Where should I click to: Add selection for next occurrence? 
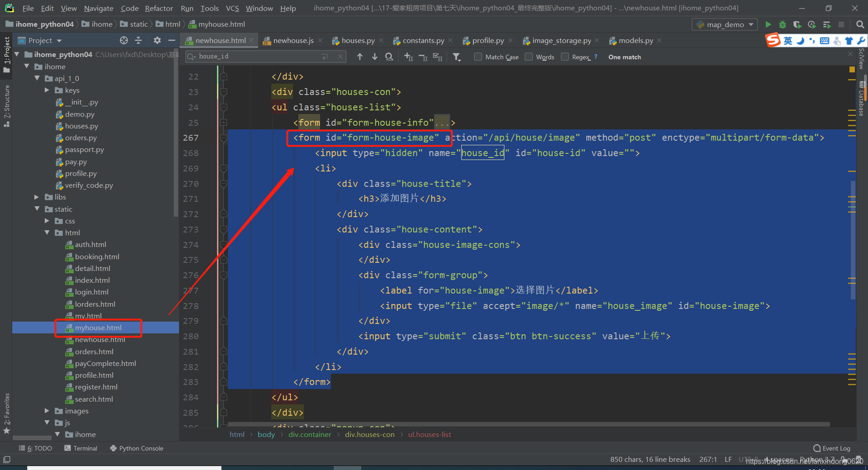click(x=408, y=57)
